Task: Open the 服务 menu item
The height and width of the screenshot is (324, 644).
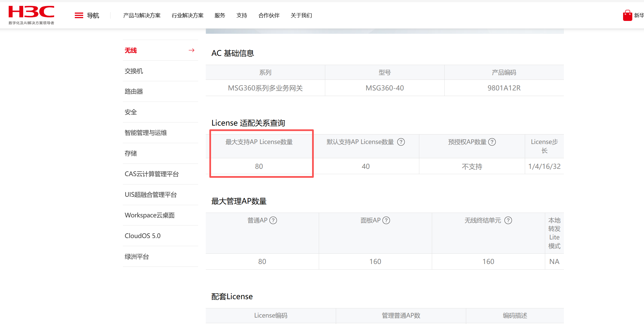Action: (x=220, y=16)
